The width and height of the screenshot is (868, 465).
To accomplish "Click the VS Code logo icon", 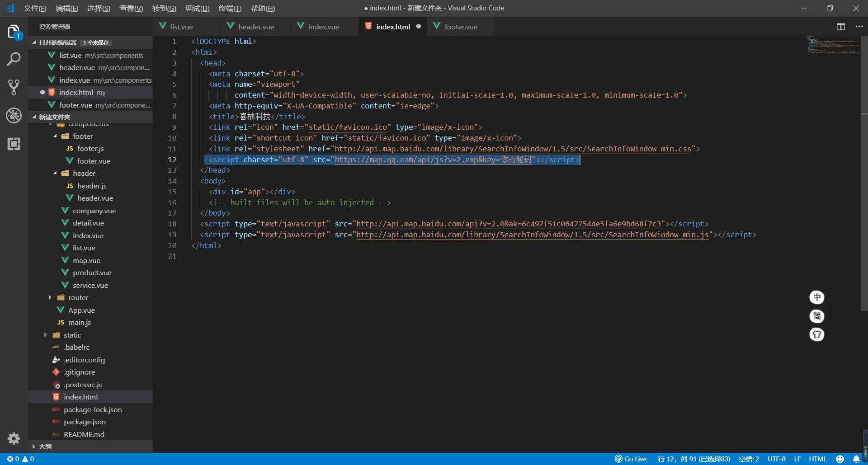I will tap(10, 8).
